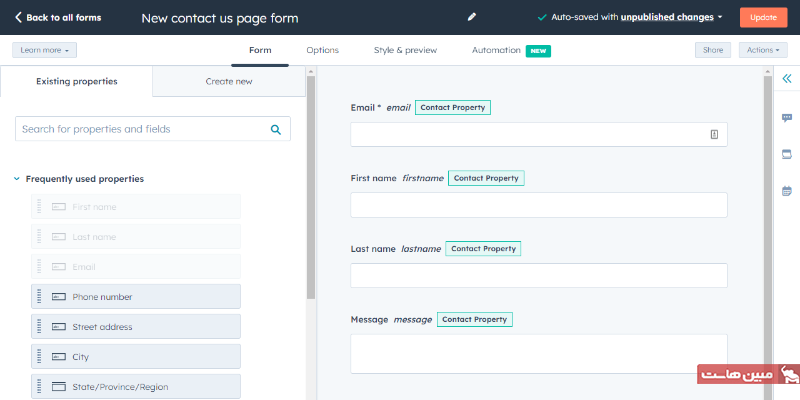Click the field type icon beside Street address
This screenshot has width=800, height=400.
[x=59, y=327]
